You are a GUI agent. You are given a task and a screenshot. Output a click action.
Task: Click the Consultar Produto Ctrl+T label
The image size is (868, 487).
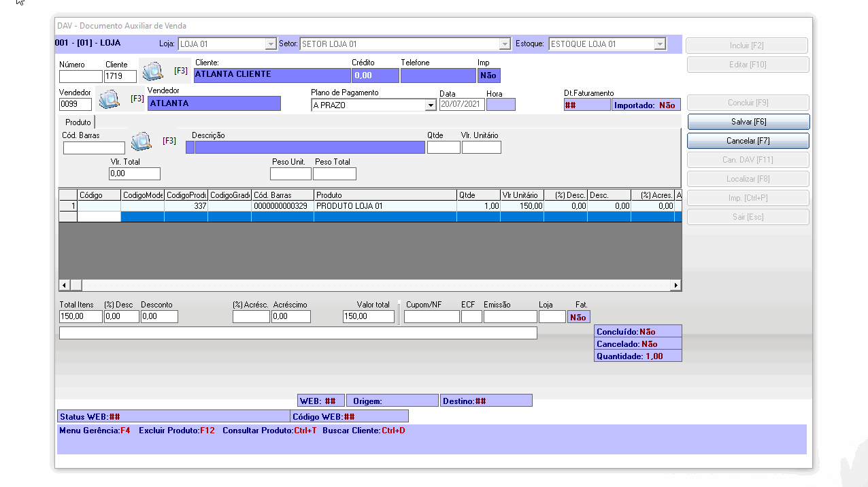269,431
